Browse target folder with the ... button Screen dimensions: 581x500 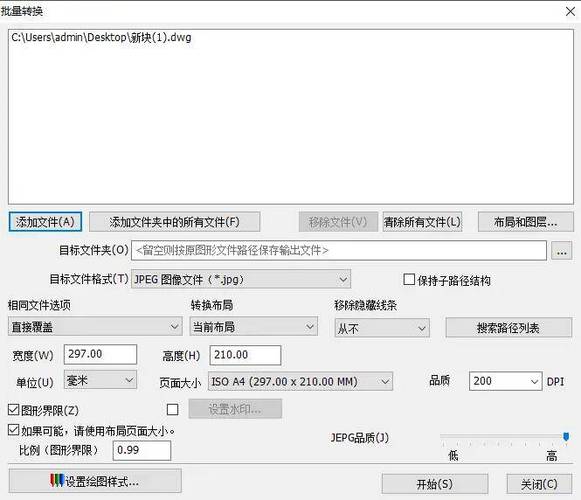[561, 251]
